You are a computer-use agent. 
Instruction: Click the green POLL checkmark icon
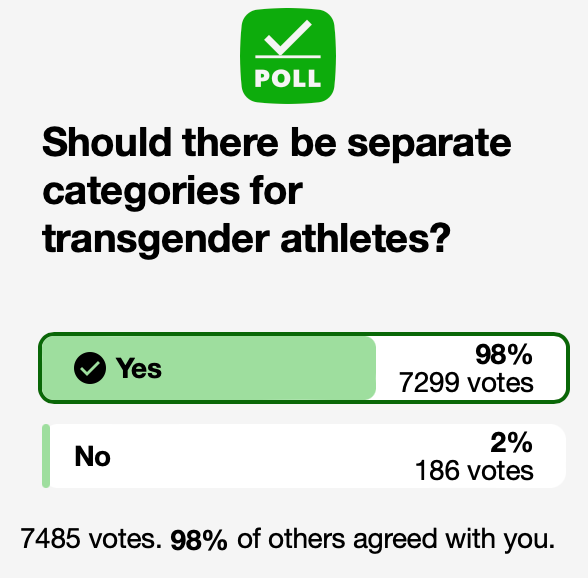[288, 56]
